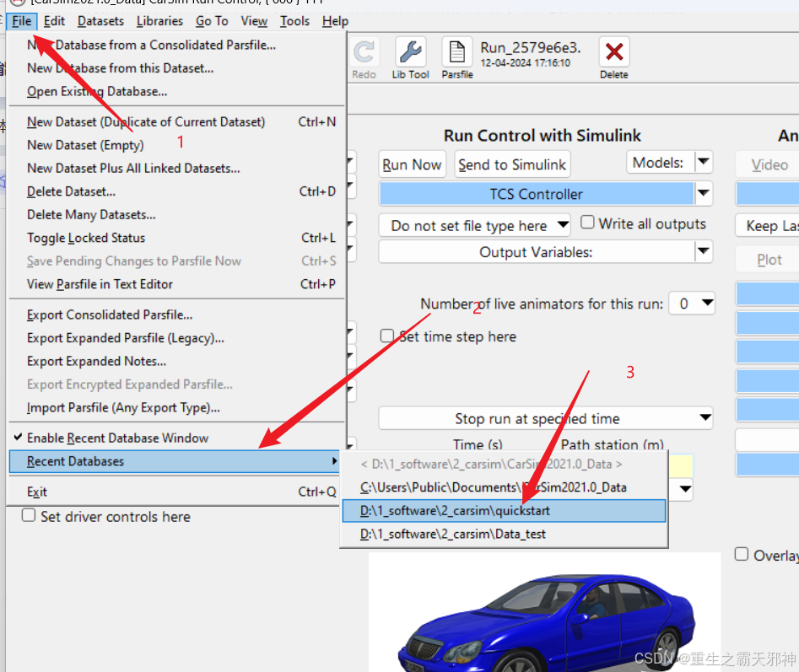
Task: Choose Delete Dataset menu entry
Action: tap(176, 191)
